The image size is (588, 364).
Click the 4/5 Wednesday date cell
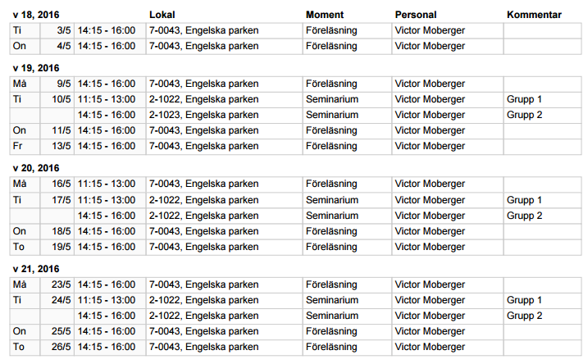point(57,46)
